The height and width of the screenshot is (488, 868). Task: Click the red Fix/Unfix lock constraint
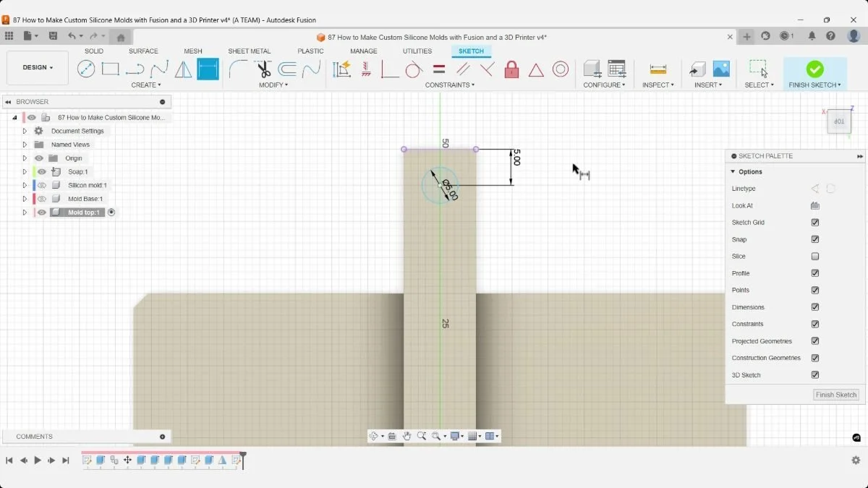[x=511, y=69]
